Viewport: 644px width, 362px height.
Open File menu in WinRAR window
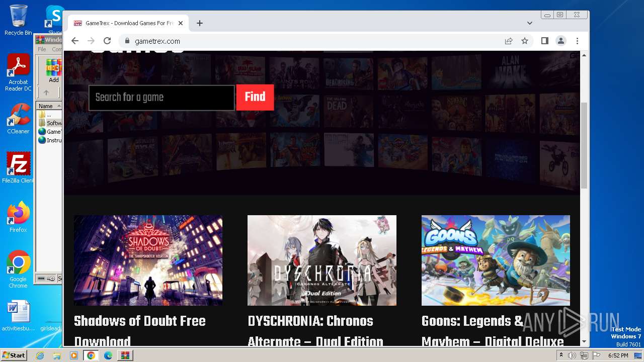pos(42,49)
